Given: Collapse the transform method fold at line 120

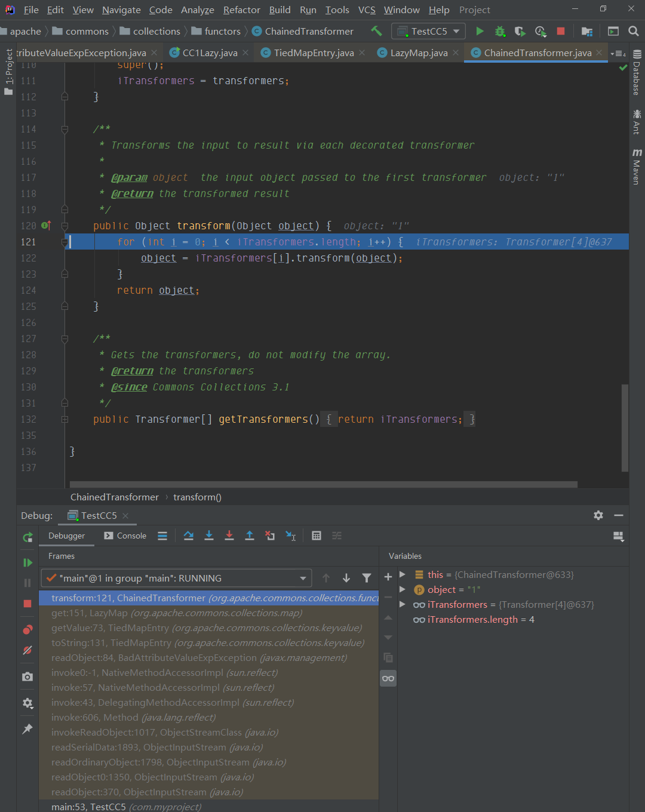Looking at the screenshot, I should pos(64,226).
